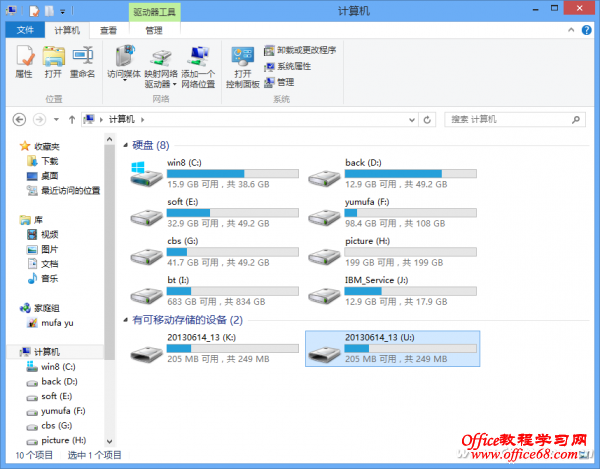Select removable drive 20130614_13 (K:) icon
600x469 pixels.
tap(146, 353)
